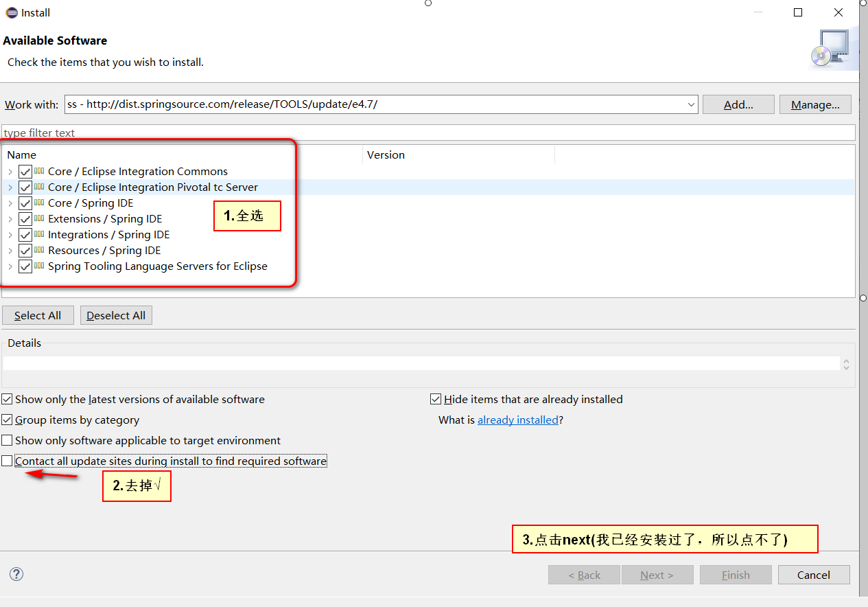Click the < Back button

(584, 575)
